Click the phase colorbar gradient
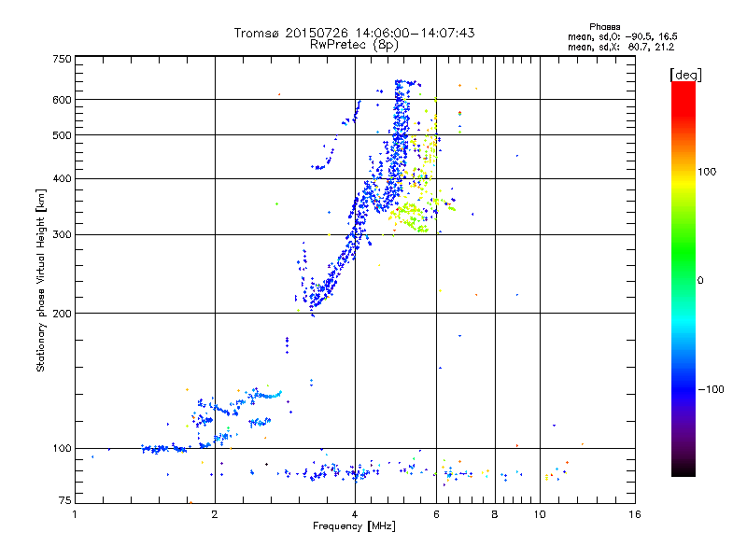 [684, 278]
